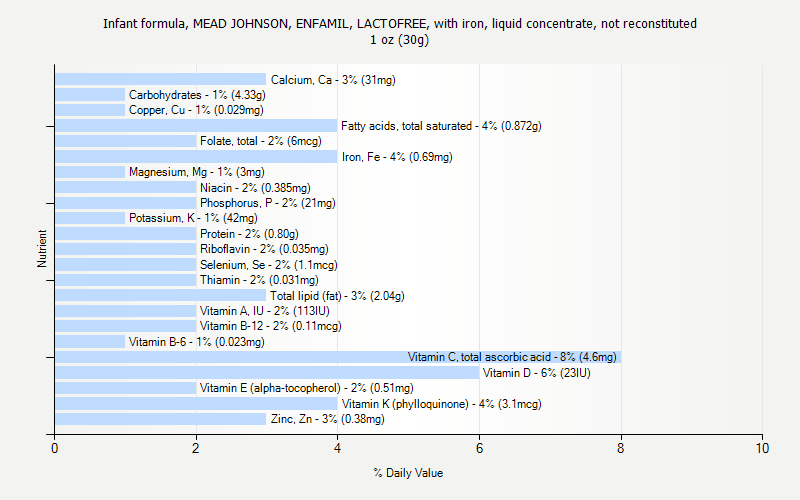Viewport: 800px width, 500px height.
Task: Click the Iron, Fe 4% bar
Action: pyautogui.click(x=196, y=157)
